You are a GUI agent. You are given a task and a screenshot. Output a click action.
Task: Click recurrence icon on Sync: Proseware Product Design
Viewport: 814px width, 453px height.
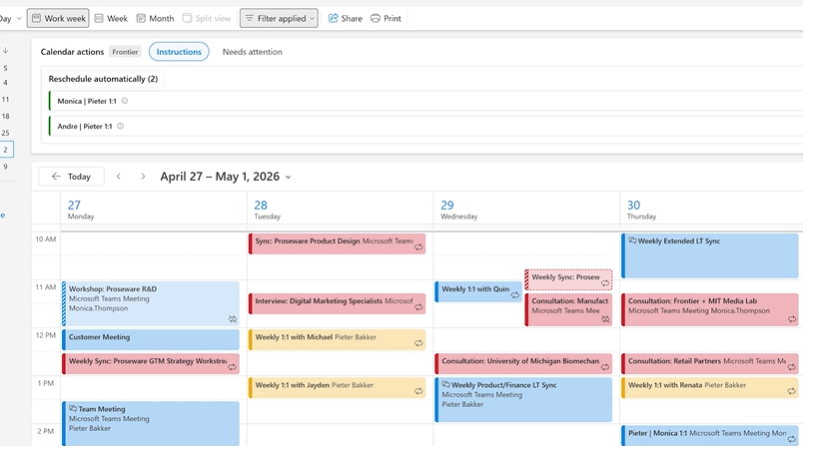pos(418,248)
